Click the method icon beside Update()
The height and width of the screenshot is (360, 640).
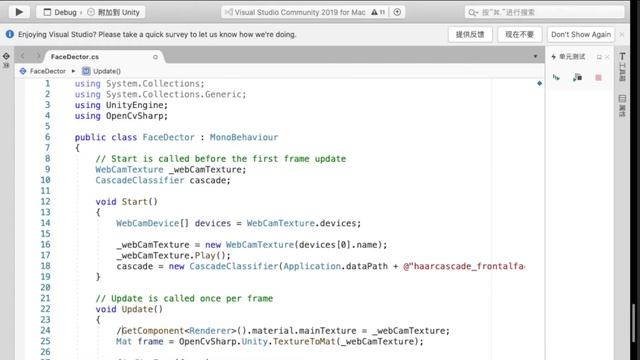click(86, 71)
